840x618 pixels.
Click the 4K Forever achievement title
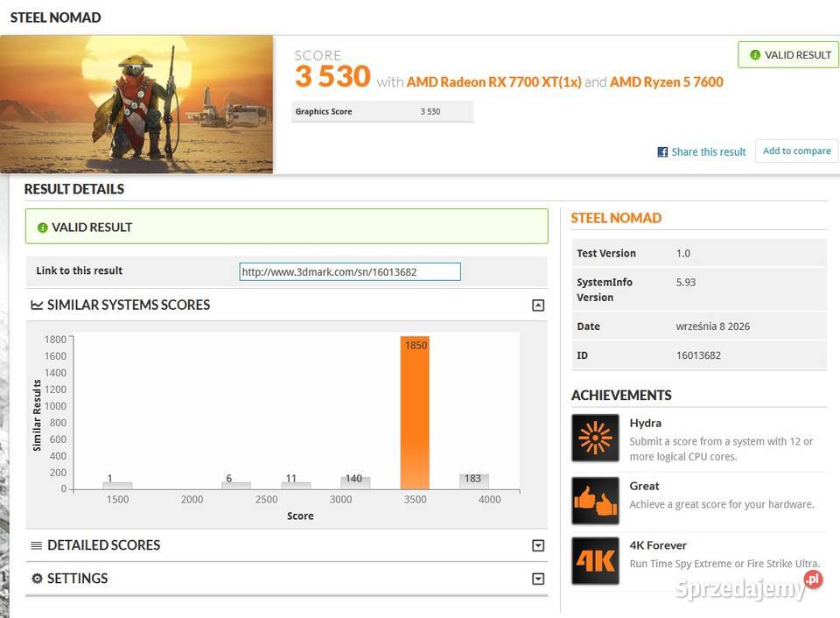(658, 545)
